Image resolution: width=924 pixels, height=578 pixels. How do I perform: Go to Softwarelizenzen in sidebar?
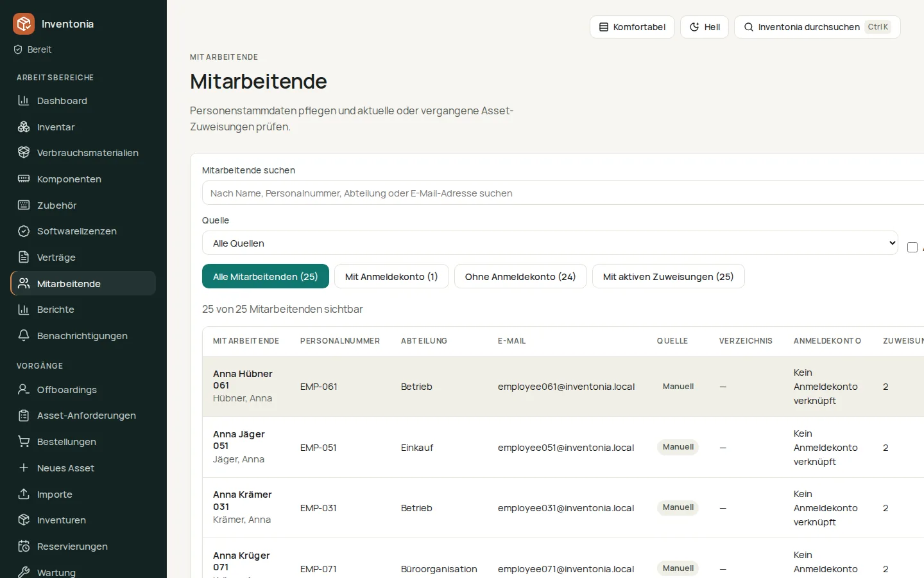(x=83, y=231)
